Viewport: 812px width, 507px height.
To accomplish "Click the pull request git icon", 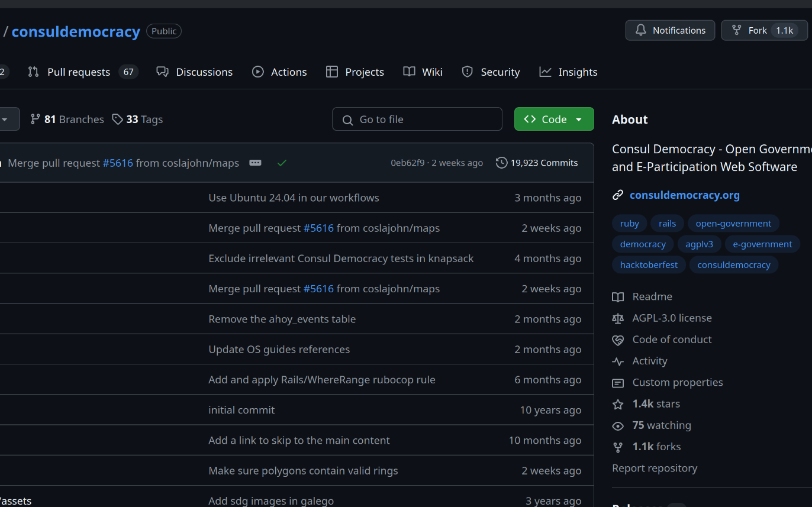I will (33, 72).
